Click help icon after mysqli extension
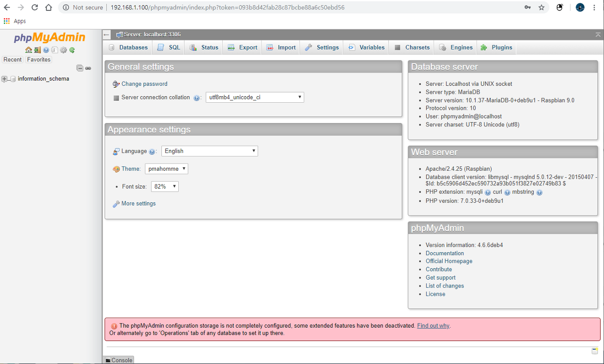The image size is (604, 364). tap(488, 192)
